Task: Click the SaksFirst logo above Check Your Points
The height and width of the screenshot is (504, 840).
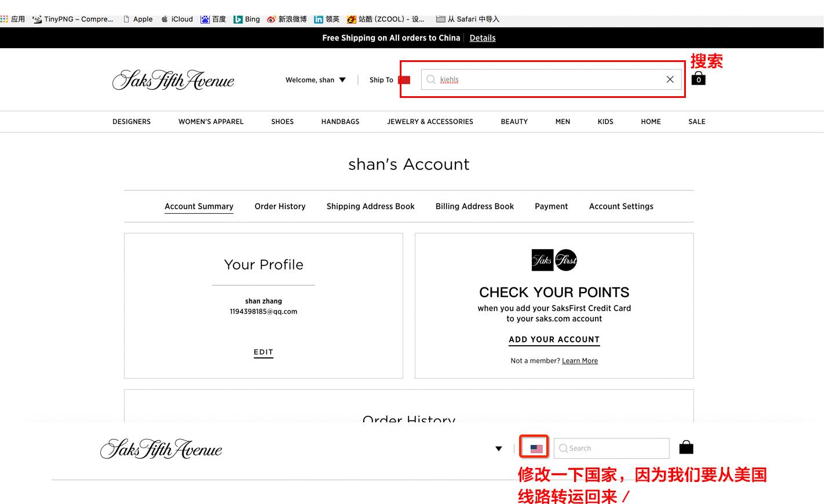Action: pyautogui.click(x=554, y=260)
